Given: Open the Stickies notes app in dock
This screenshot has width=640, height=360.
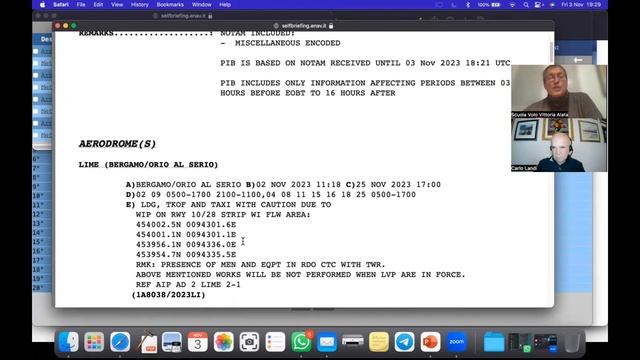Looking at the screenshot, I should [379, 342].
